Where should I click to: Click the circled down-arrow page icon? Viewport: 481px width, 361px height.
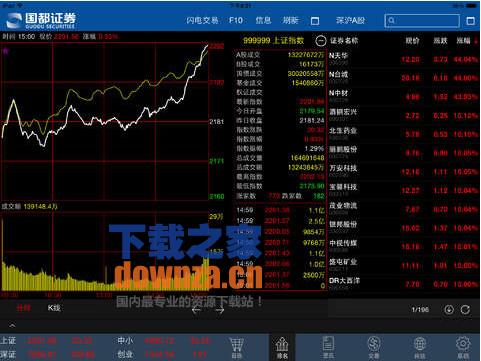pos(449,310)
